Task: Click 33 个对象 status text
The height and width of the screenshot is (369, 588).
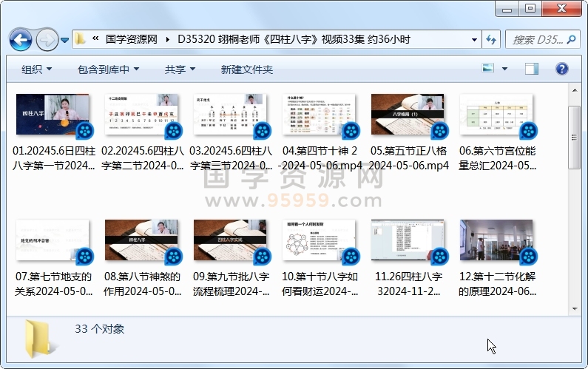Action: point(99,329)
